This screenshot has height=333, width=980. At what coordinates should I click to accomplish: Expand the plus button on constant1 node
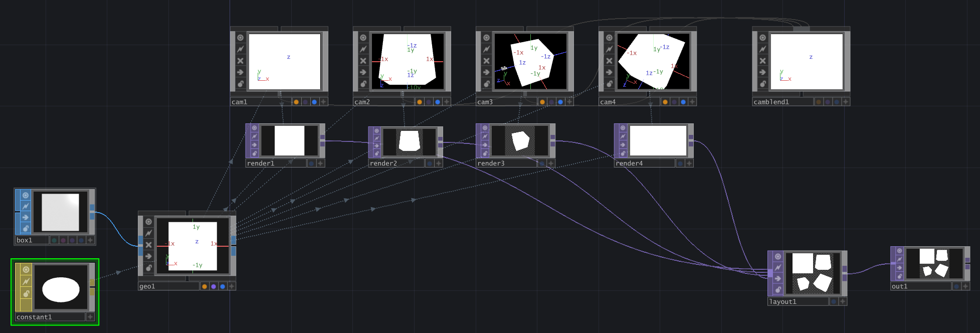point(90,317)
